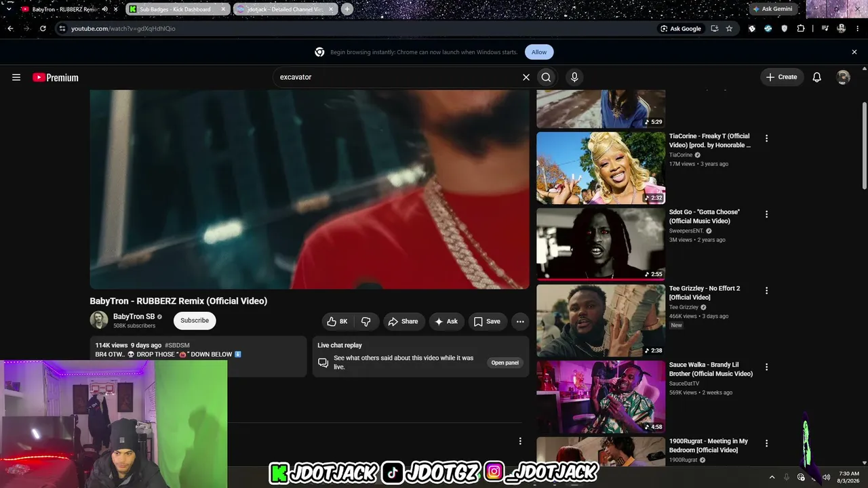
Task: Click the youtube.com address bar URL
Action: (123, 28)
